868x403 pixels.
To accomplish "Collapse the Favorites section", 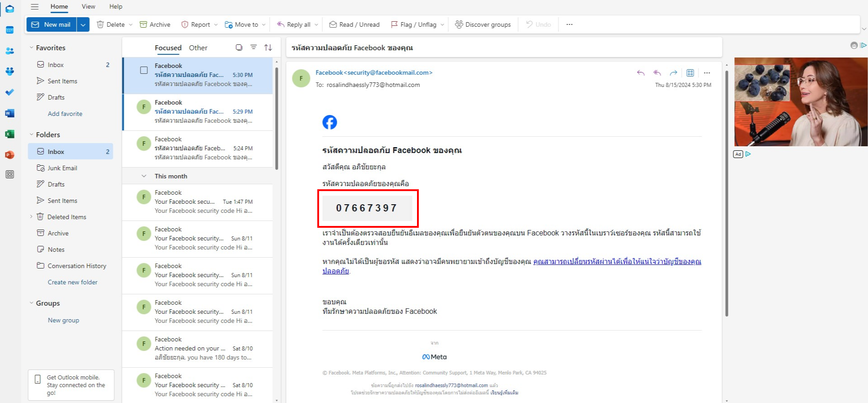I will pos(31,48).
